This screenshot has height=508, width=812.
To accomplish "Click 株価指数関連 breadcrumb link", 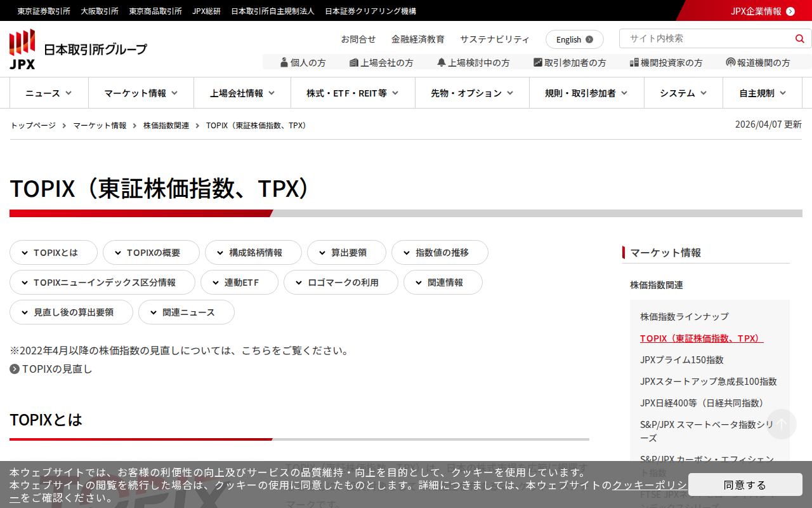I will point(166,126).
